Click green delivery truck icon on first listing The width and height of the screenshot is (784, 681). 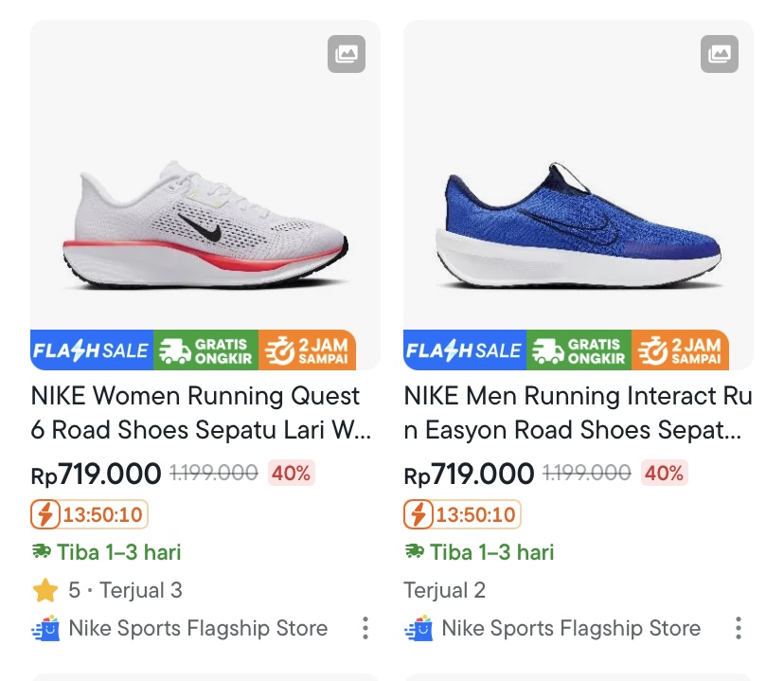click(x=42, y=552)
